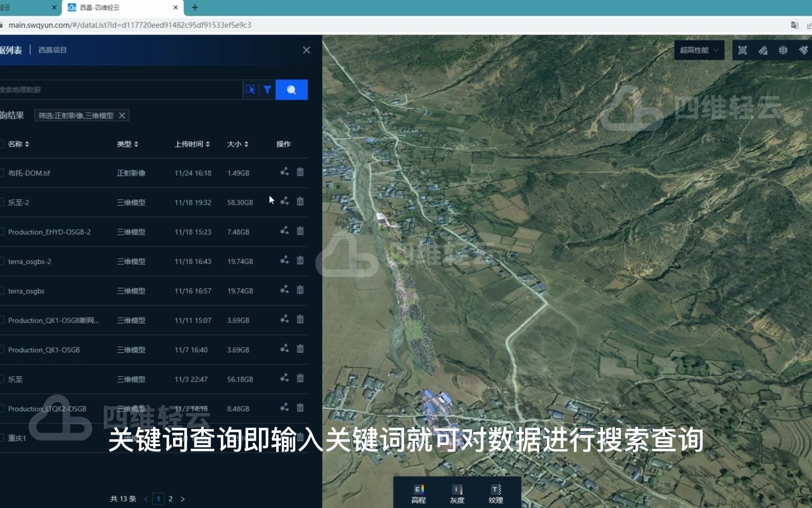The width and height of the screenshot is (812, 508).
Task: Delete Production_EHYD-OSGB-2 model
Action: pos(300,231)
